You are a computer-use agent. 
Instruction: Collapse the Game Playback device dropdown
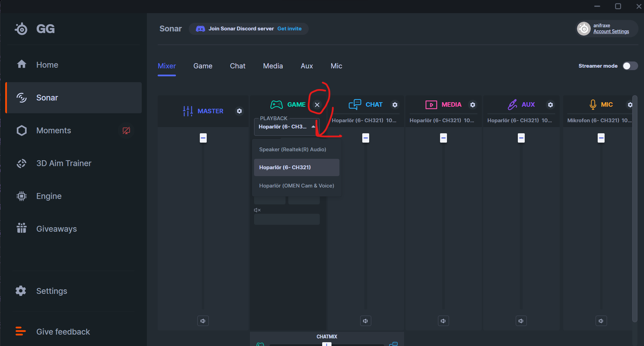click(287, 127)
